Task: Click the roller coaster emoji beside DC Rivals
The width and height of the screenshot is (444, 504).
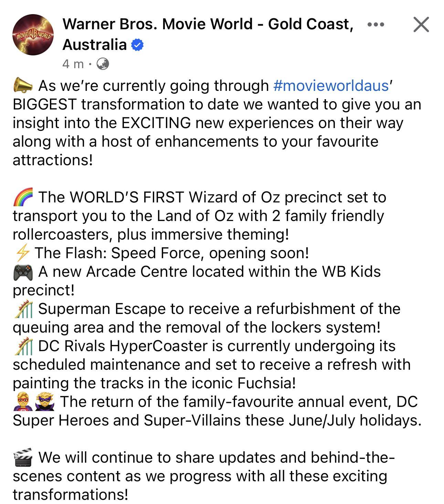Action: [23, 346]
